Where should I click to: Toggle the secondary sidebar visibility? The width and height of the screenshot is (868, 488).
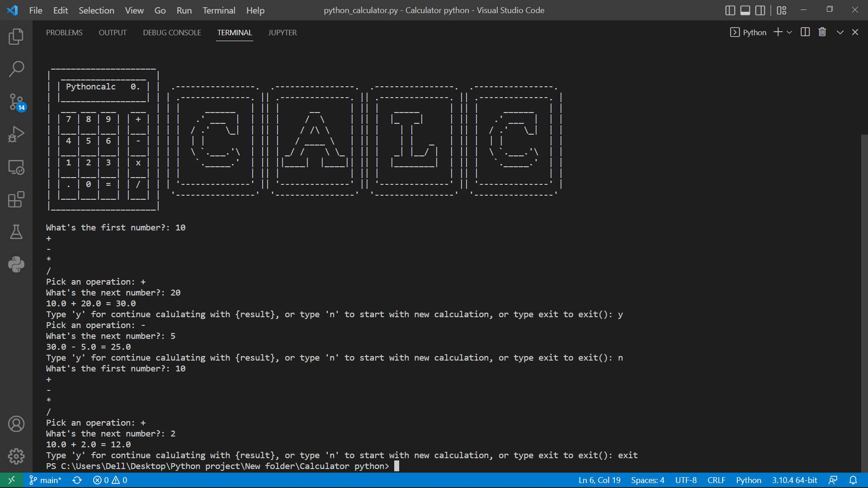pos(760,10)
